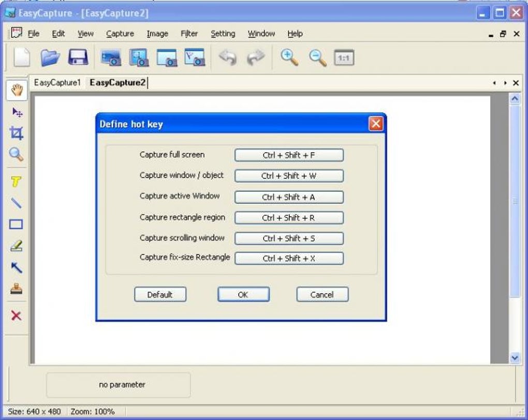Open the Setting menu
The width and height of the screenshot is (528, 420).
coord(223,34)
